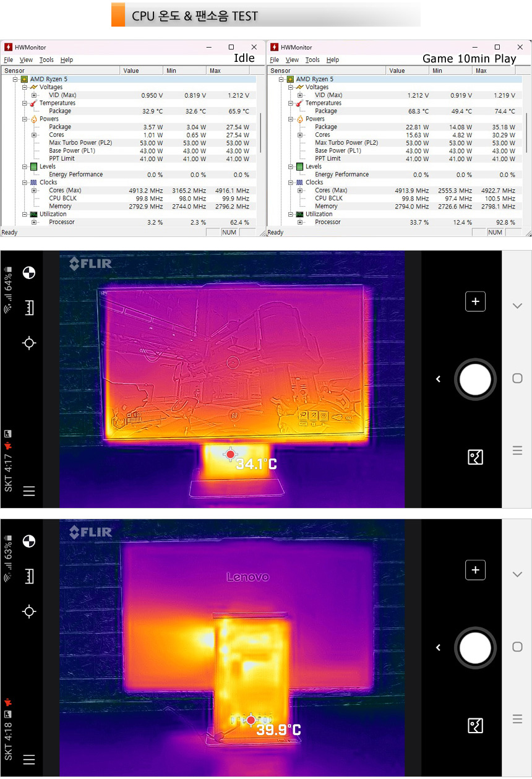This screenshot has width=532, height=779.
Task: Expand the Processor utilization row in Idle window
Action: pos(34,222)
